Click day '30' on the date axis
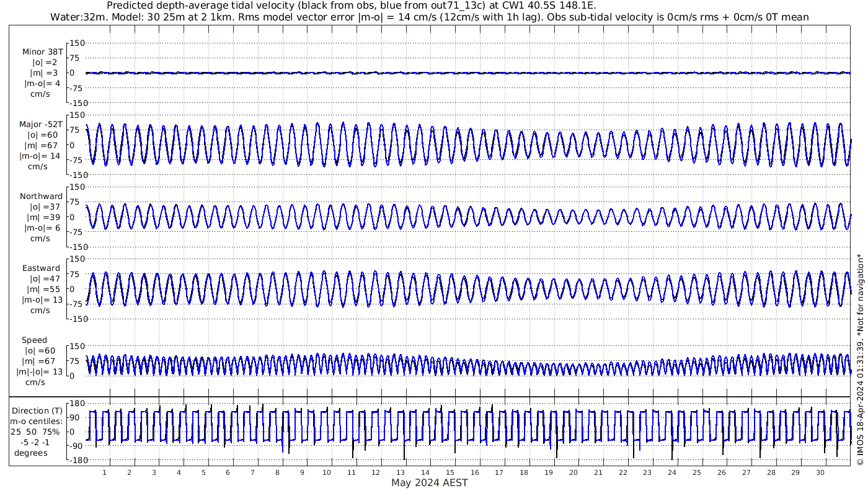This screenshot has width=868, height=496. coord(820,472)
